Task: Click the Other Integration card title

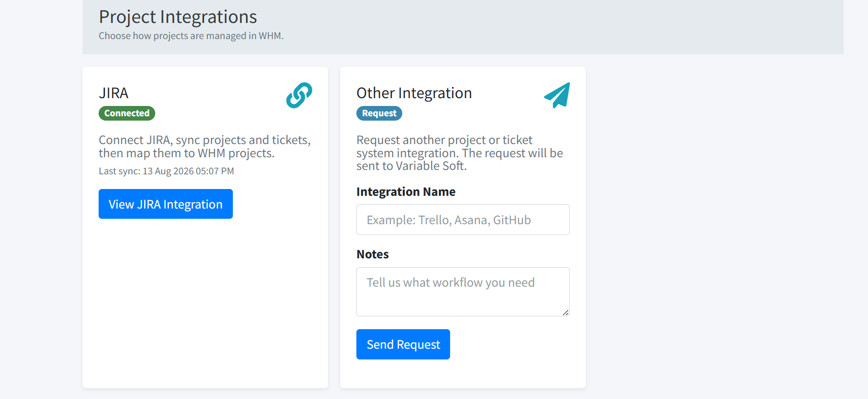Action: click(x=414, y=93)
